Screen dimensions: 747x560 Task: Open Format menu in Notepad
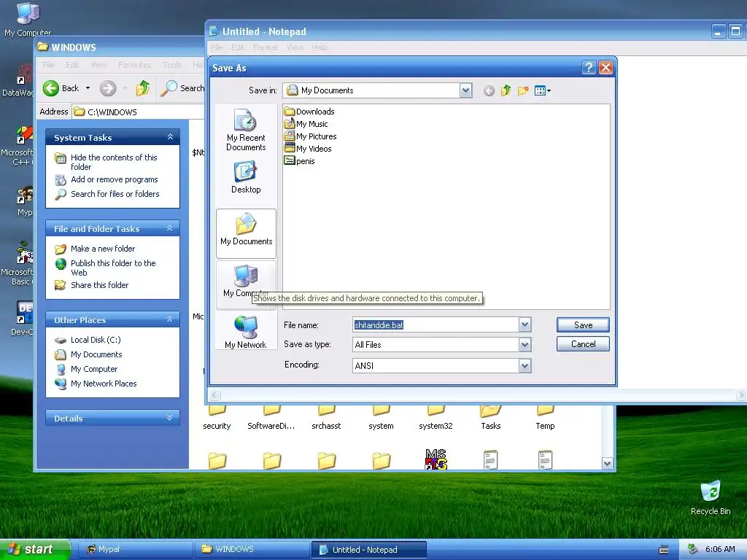click(266, 47)
